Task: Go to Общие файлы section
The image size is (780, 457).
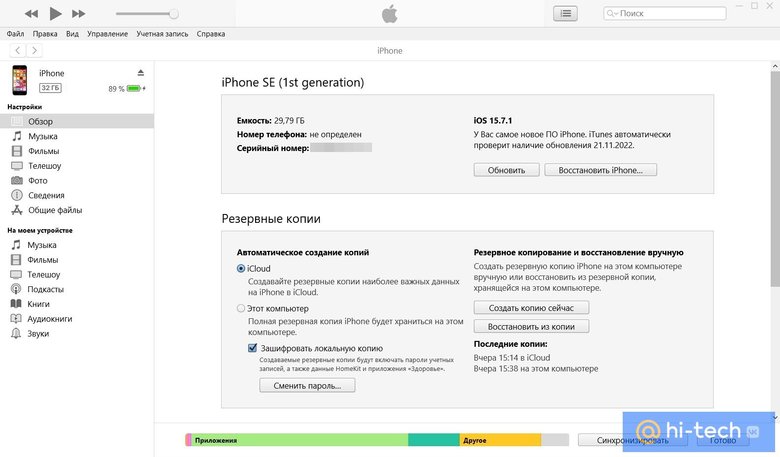Action: click(55, 210)
